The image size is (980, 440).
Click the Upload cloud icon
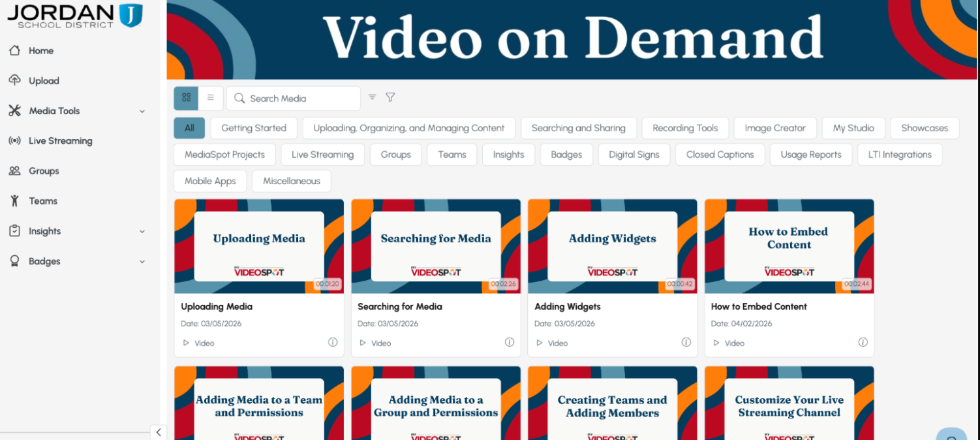coord(14,80)
